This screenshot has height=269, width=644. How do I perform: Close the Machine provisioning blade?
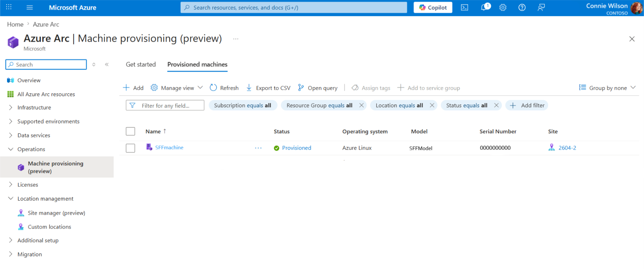632,39
